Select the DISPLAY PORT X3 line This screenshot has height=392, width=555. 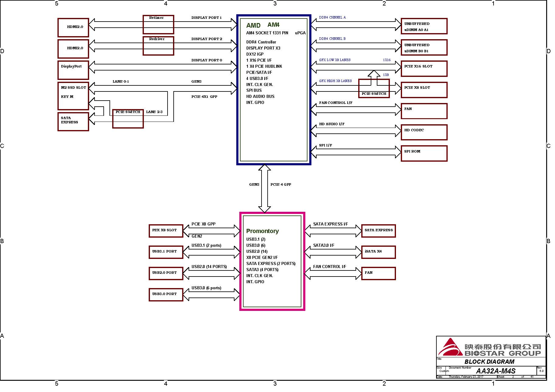click(x=263, y=48)
